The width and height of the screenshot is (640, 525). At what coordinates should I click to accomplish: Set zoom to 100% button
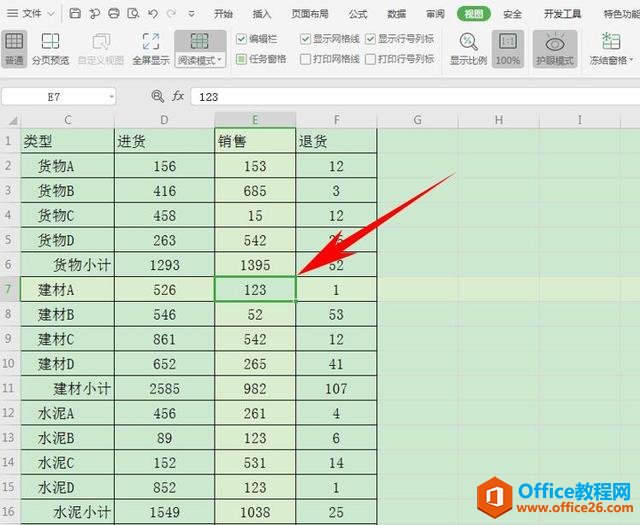click(x=507, y=49)
